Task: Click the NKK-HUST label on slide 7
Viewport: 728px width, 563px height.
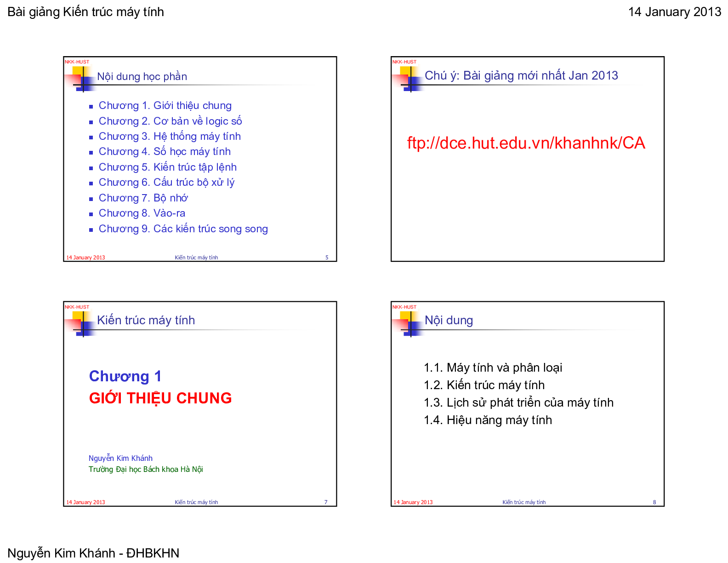Action: point(77,307)
